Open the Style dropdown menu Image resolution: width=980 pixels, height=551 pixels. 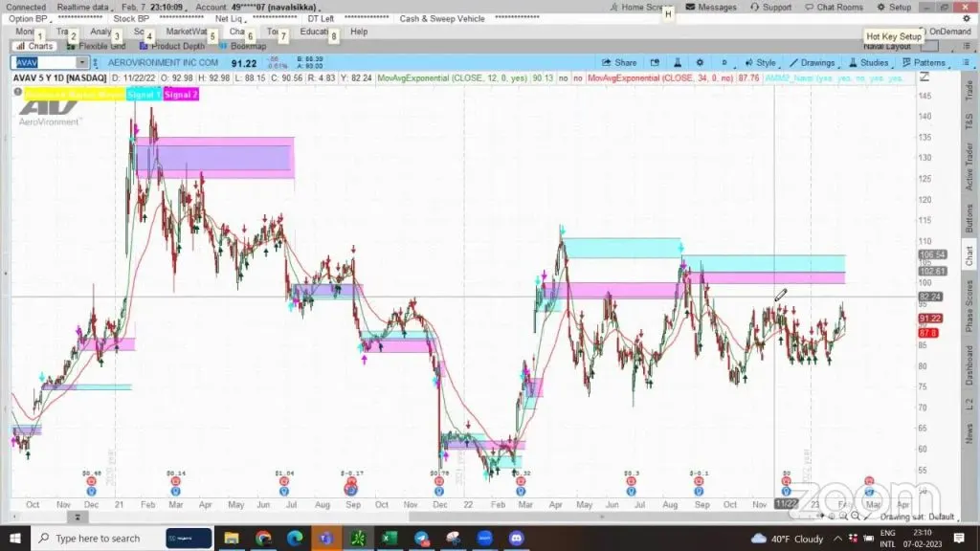pos(761,62)
